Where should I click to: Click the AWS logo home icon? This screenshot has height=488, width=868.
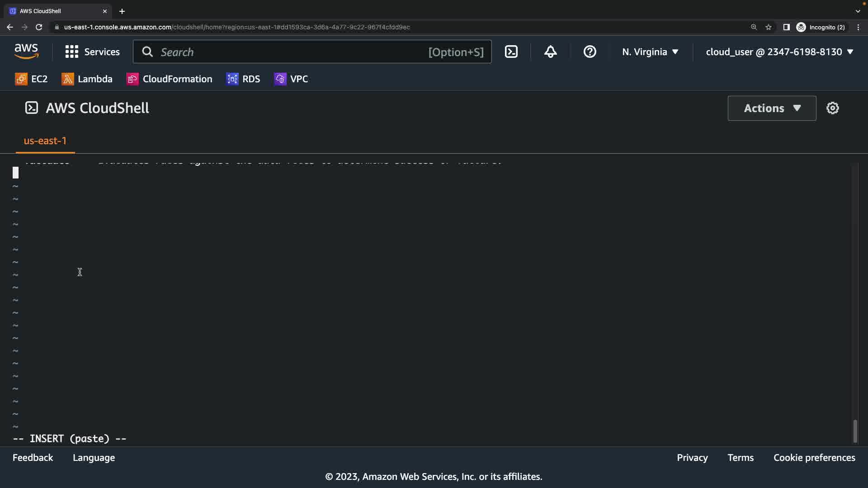[26, 52]
